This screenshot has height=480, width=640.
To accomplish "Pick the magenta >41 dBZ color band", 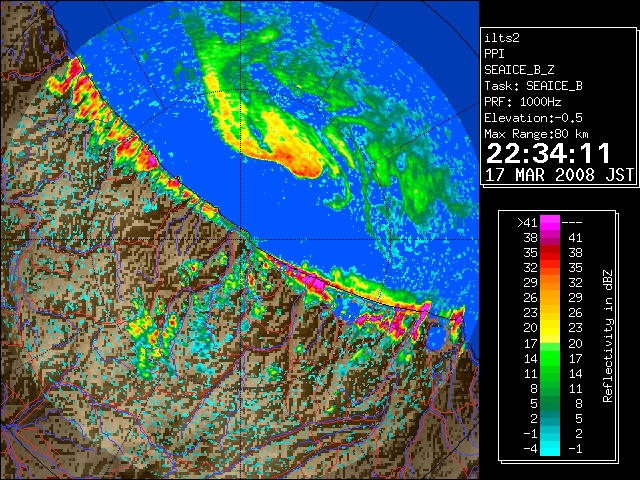I will (x=550, y=222).
